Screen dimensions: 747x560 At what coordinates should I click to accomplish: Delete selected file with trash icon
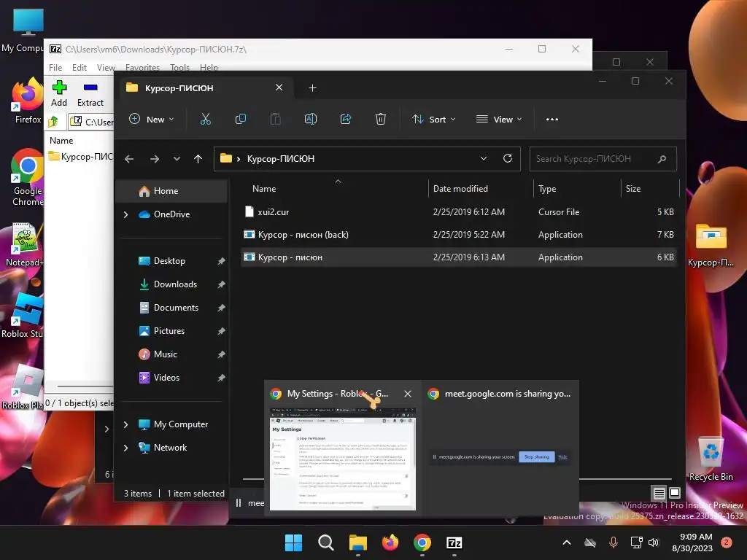(381, 119)
